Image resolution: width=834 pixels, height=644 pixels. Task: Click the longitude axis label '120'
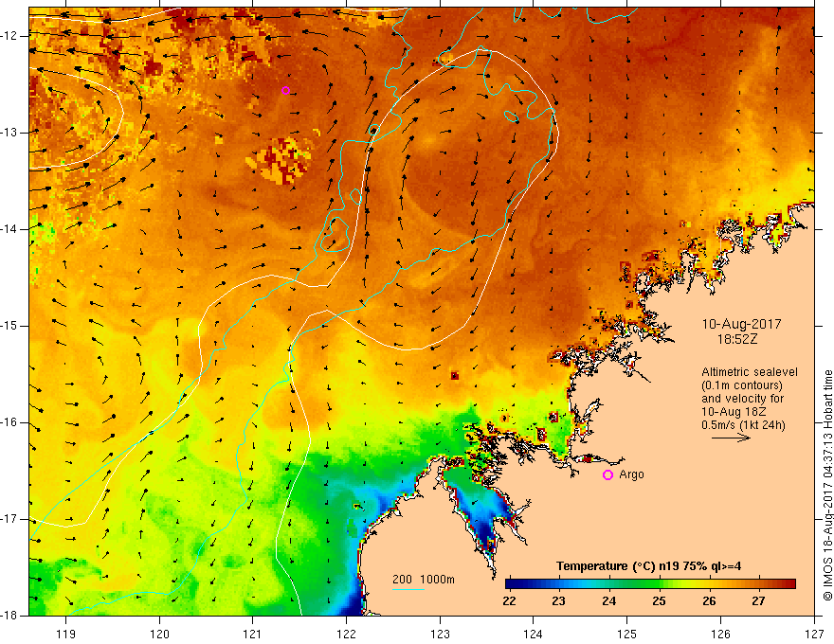pos(159,635)
